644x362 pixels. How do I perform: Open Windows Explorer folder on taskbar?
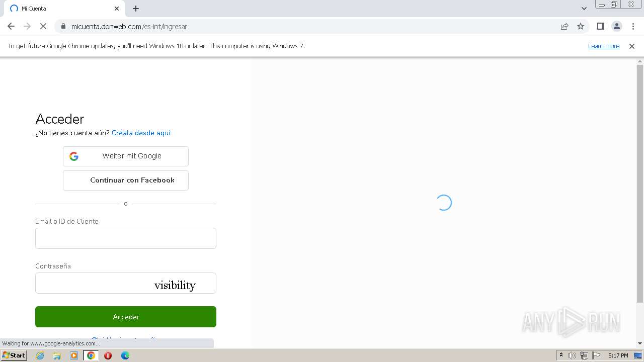[57, 355]
